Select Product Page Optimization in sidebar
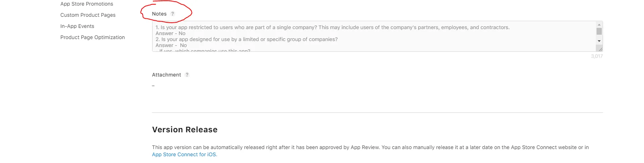This screenshot has height=163, width=644. [x=92, y=37]
